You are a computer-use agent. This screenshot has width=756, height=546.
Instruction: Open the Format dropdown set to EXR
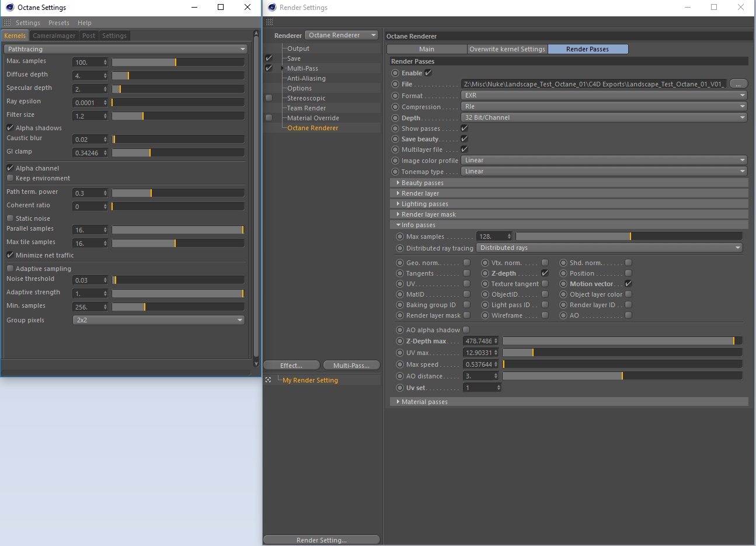(604, 95)
